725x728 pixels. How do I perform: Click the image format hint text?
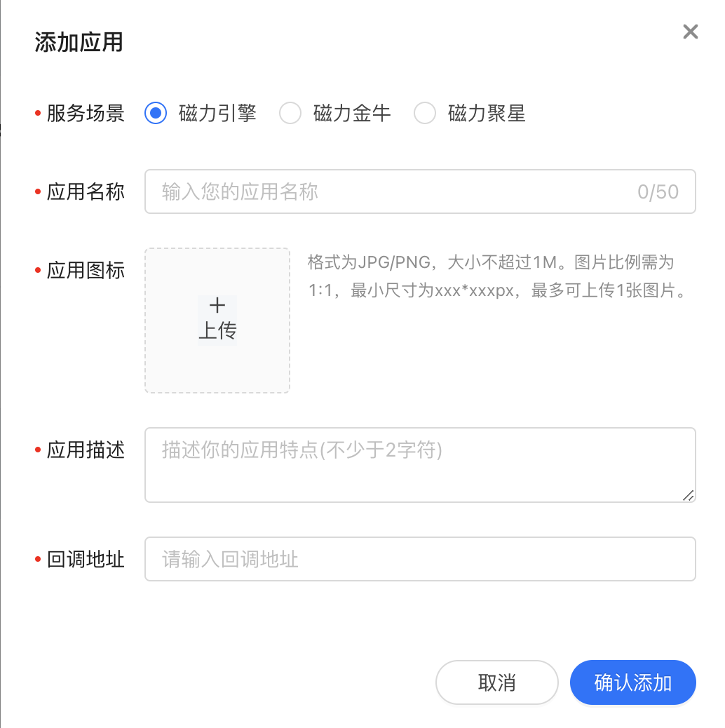tap(496, 276)
